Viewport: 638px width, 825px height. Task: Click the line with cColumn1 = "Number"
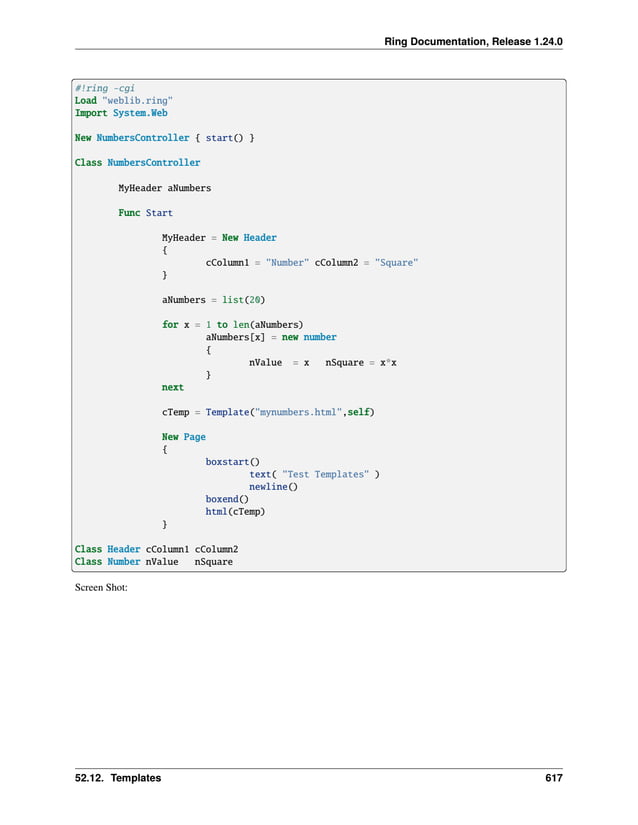(312, 263)
